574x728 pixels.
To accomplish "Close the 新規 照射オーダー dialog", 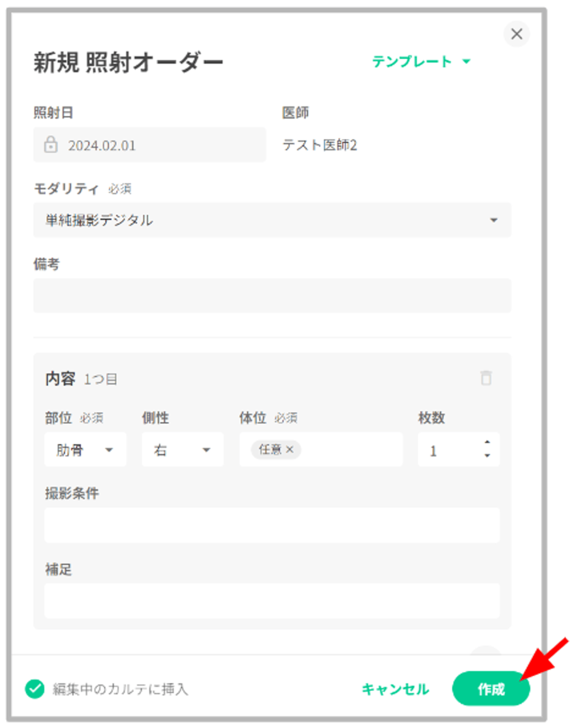I will point(516,34).
